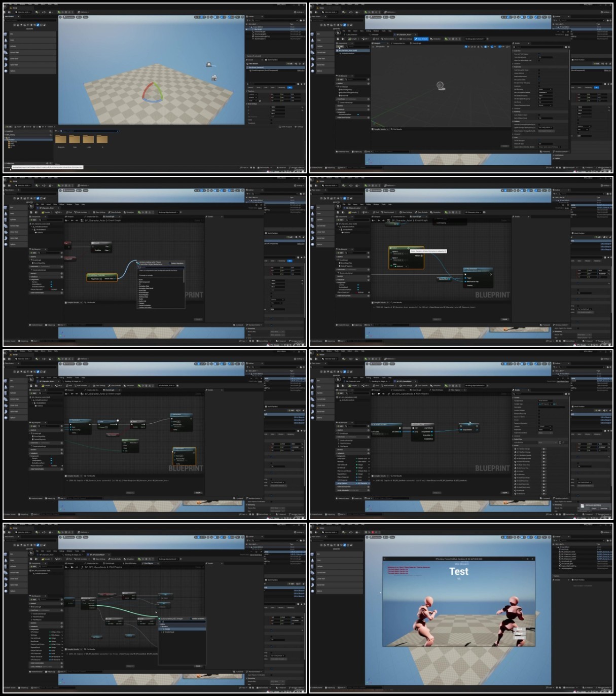Click Dock in Layout in gizmo screenshot

click(x=285, y=127)
